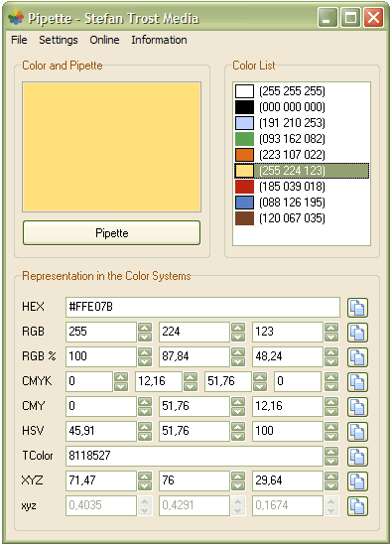The image size is (392, 546).
Task: Copy the XYZ values to clipboard
Action: point(357,481)
